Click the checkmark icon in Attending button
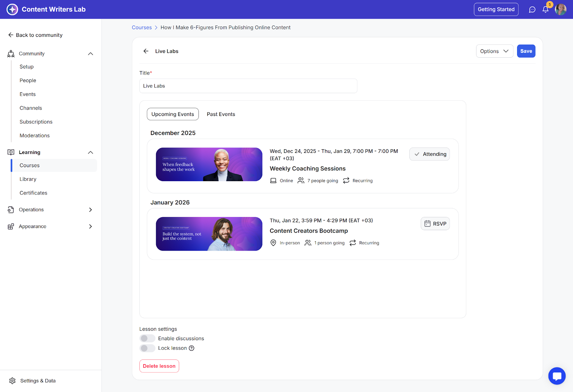 tap(417, 154)
